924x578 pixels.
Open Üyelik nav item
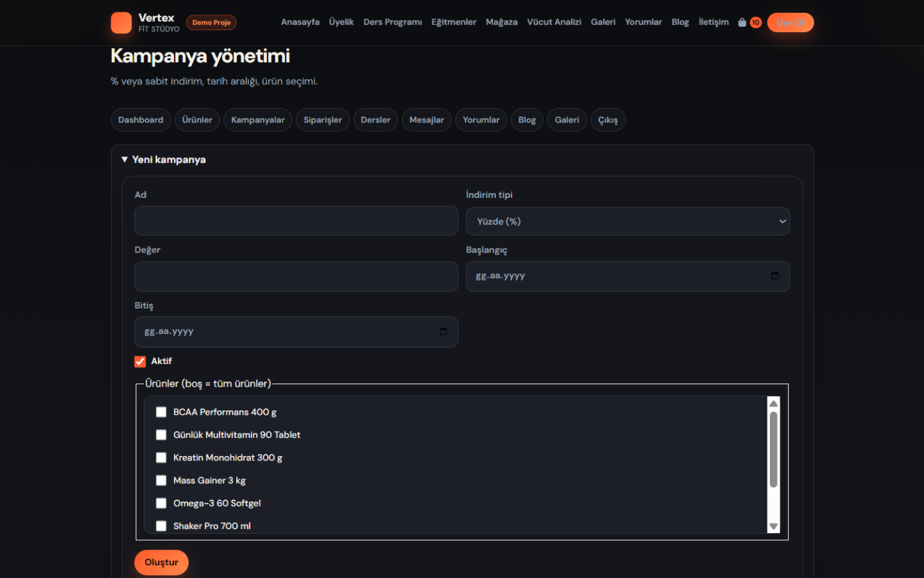tap(341, 22)
